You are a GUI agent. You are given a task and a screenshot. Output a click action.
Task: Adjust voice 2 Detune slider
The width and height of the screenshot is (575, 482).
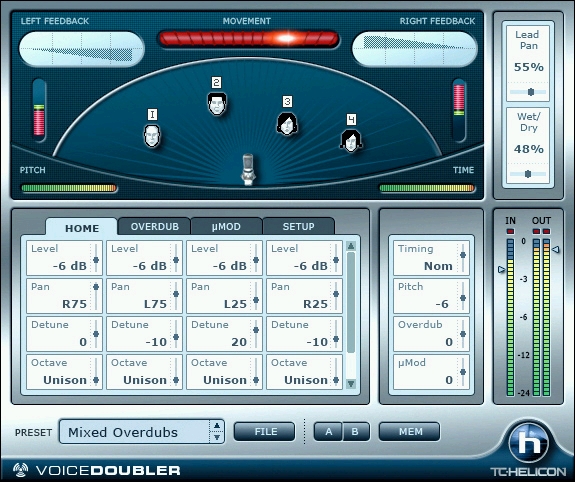tap(176, 334)
